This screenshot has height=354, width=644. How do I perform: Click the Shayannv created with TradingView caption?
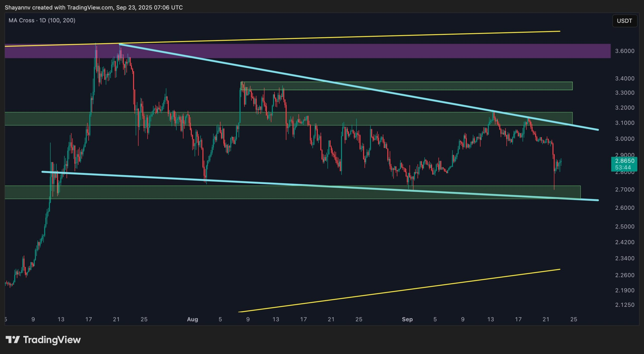tap(94, 8)
